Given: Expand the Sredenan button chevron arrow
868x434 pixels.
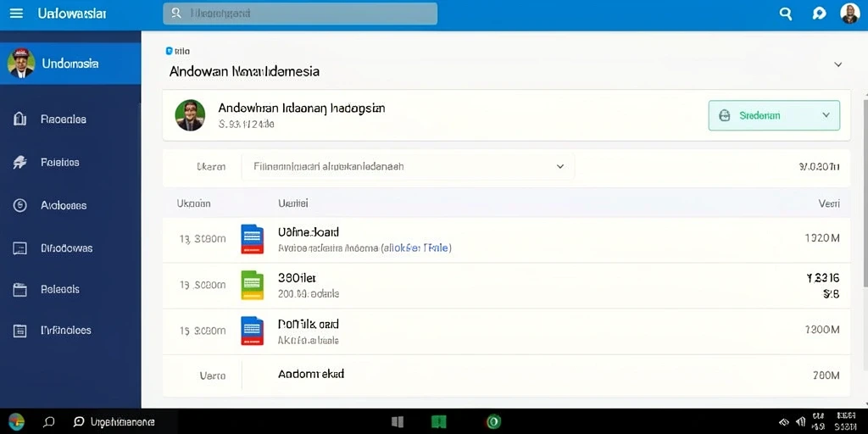Looking at the screenshot, I should 826,115.
